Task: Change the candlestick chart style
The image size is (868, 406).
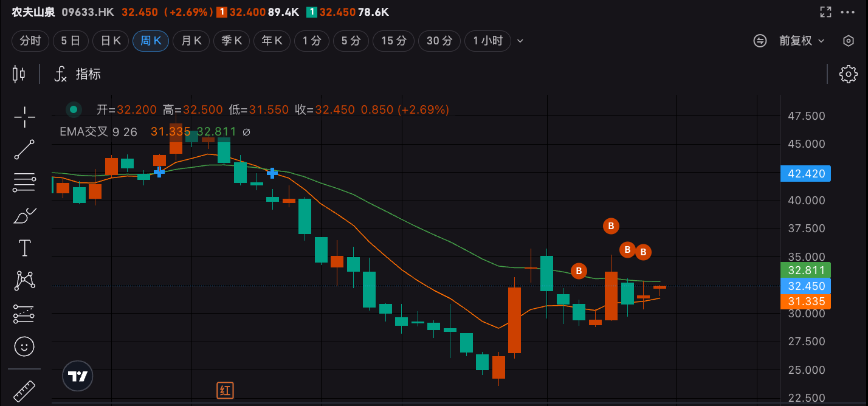Action: (19, 74)
